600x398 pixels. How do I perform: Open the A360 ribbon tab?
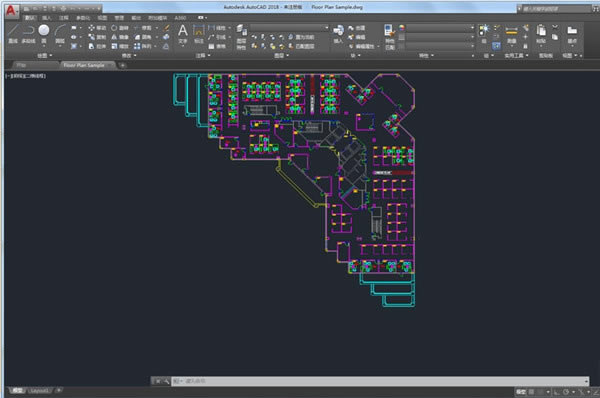point(180,18)
